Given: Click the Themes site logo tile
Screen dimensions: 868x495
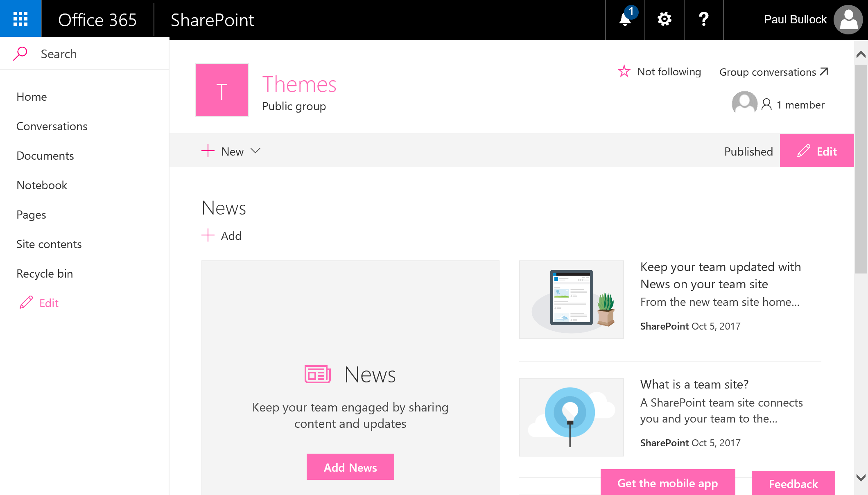Looking at the screenshot, I should click(222, 90).
